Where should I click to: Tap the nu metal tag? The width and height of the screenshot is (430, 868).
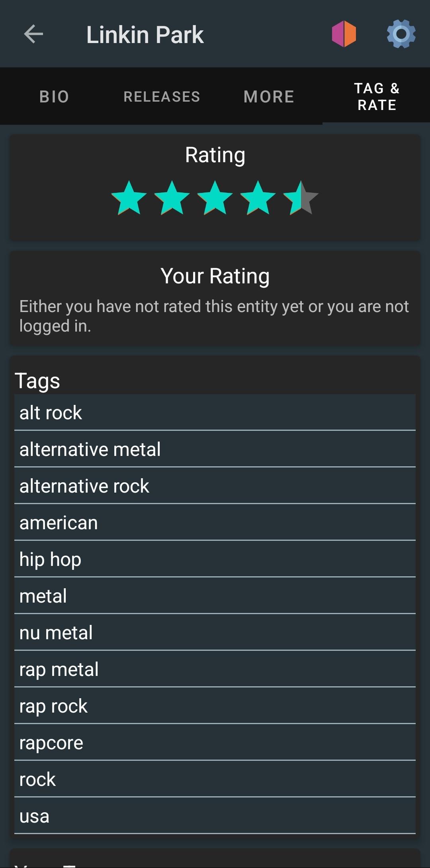pos(215,632)
